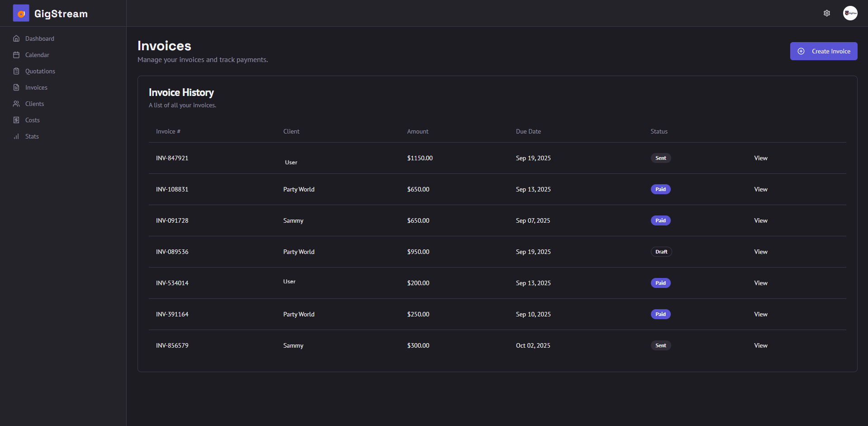
Task: Click the Quotations clipboard icon
Action: pos(16,71)
